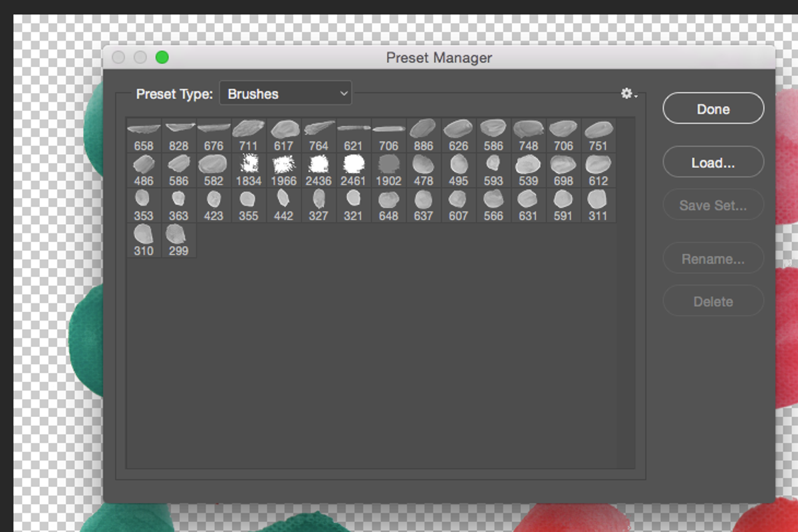Pick the brush preset labeled 310
Viewport: 798px width, 532px height.
tap(144, 241)
